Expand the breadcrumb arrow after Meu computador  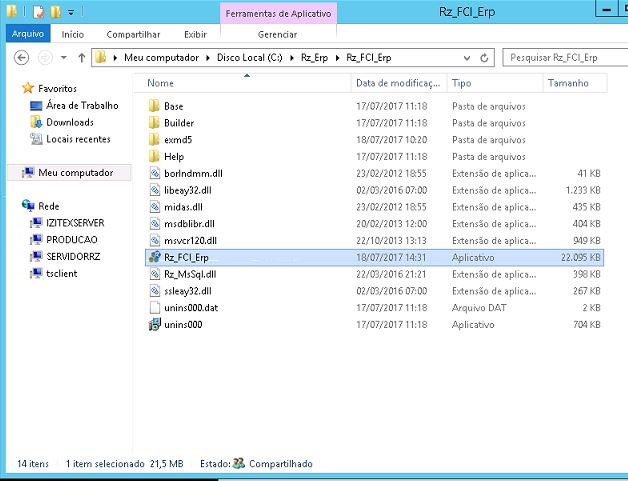pyautogui.click(x=208, y=58)
